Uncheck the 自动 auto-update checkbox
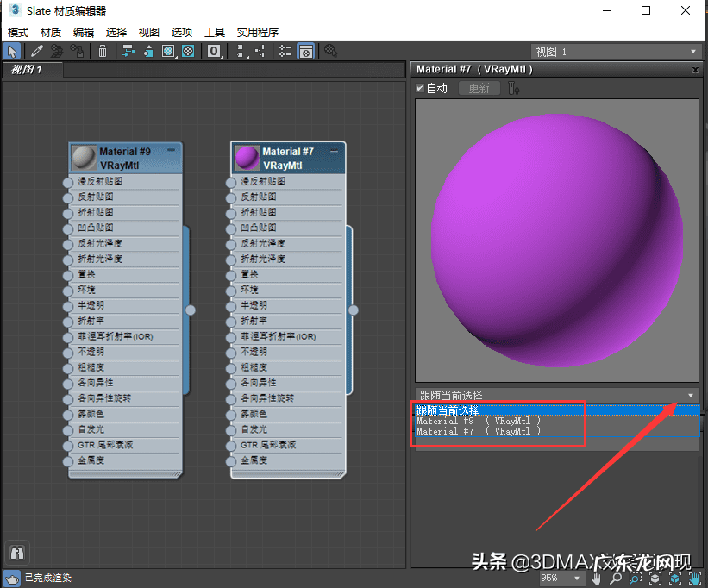This screenshot has height=588, width=708. pos(420,88)
